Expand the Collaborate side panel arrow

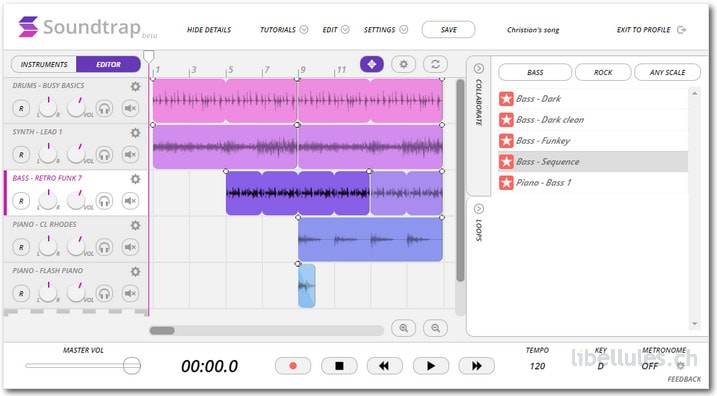pyautogui.click(x=479, y=69)
